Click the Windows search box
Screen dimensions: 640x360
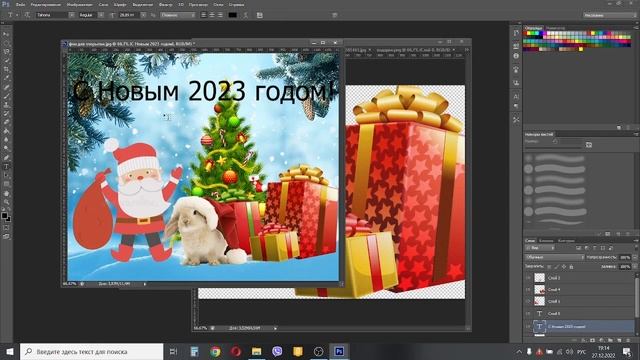[91, 351]
